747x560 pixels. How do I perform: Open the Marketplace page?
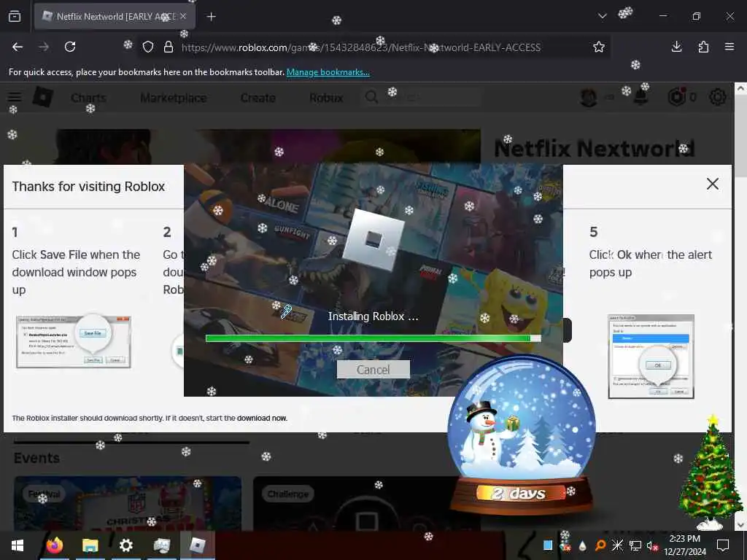coord(174,98)
